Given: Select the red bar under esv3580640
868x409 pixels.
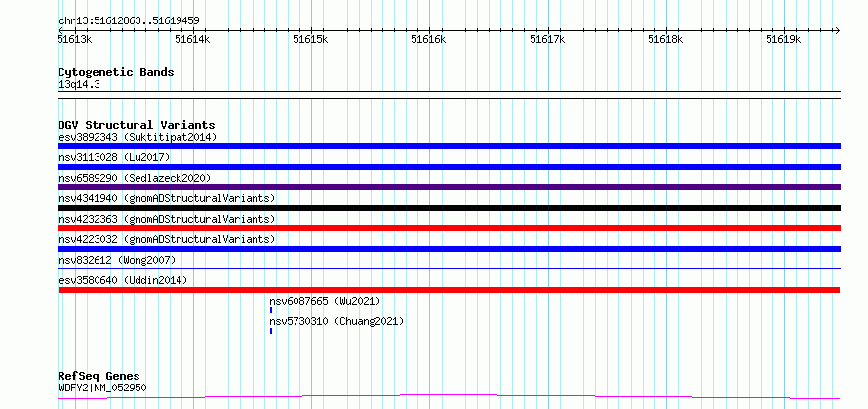Looking at the screenshot, I should 449,290.
